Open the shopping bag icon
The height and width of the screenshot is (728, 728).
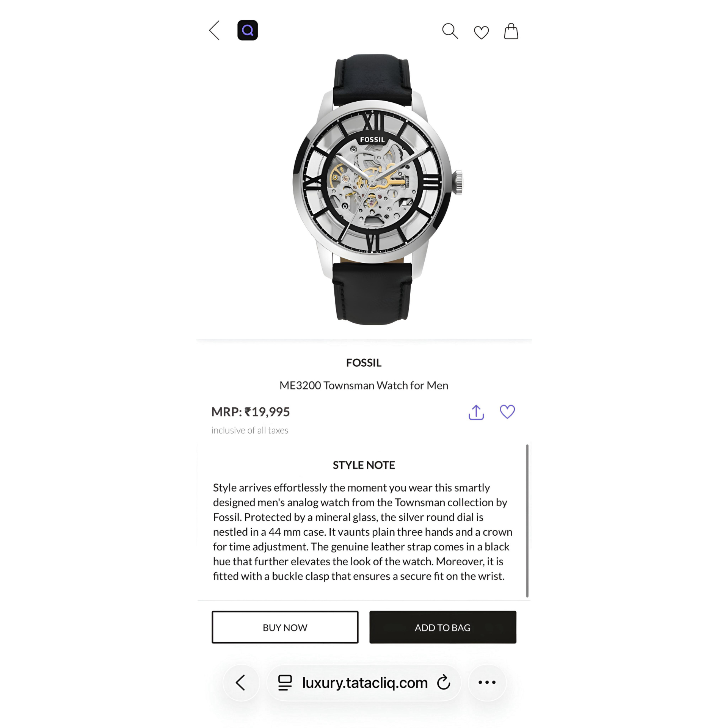click(x=511, y=31)
